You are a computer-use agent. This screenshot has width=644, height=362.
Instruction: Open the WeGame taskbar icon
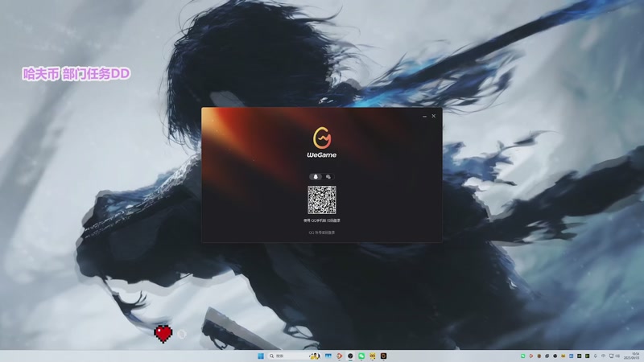click(384, 356)
